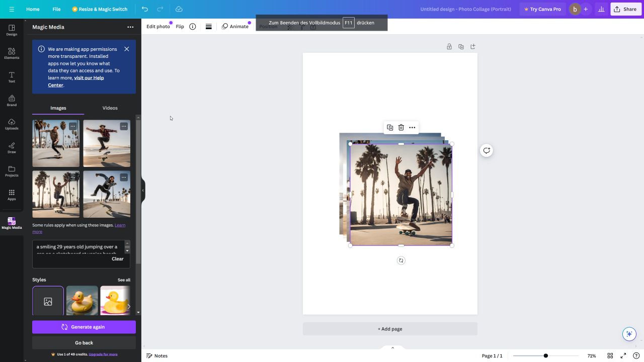Image resolution: width=644 pixels, height=362 pixels.
Task: Switch to the Images tab
Action: [58, 108]
